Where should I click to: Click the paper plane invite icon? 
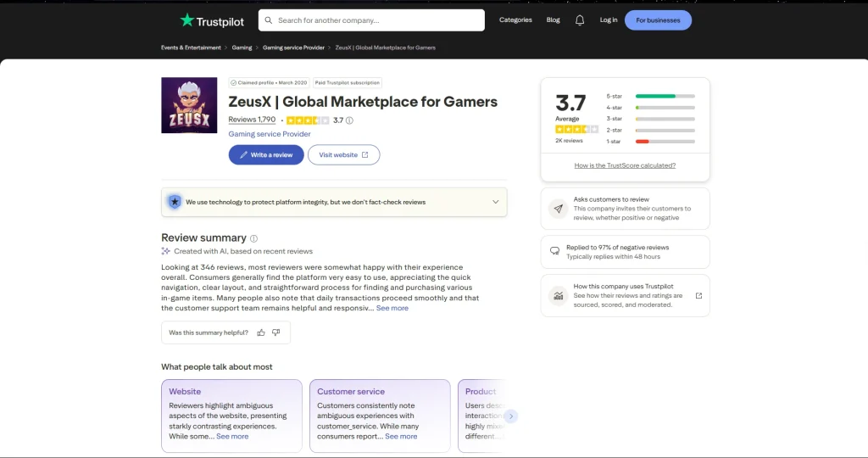pos(558,209)
